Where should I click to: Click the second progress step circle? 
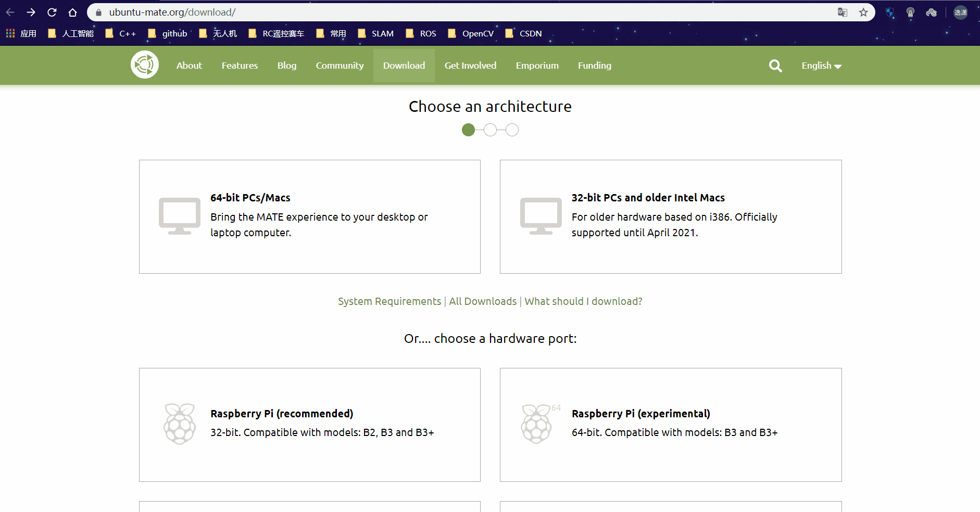coord(490,130)
